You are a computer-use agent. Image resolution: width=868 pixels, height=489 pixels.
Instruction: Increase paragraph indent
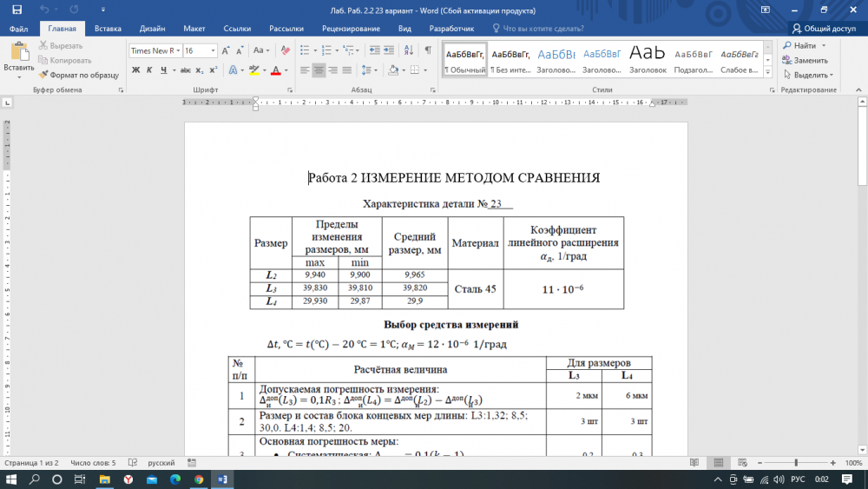[x=389, y=50]
